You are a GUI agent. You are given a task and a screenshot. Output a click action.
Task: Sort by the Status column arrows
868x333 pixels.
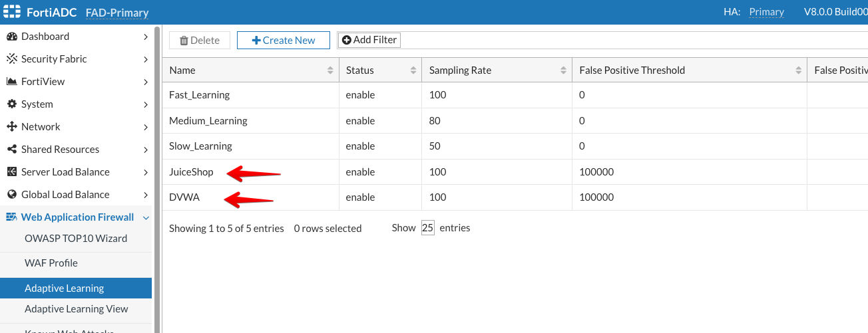pos(413,70)
